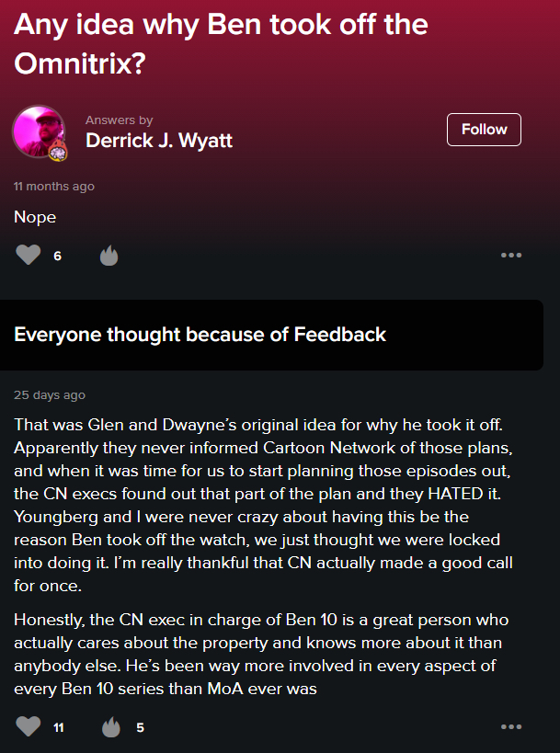Open the "25 days ago" timestamp
The width and height of the screenshot is (560, 753).
(50, 395)
